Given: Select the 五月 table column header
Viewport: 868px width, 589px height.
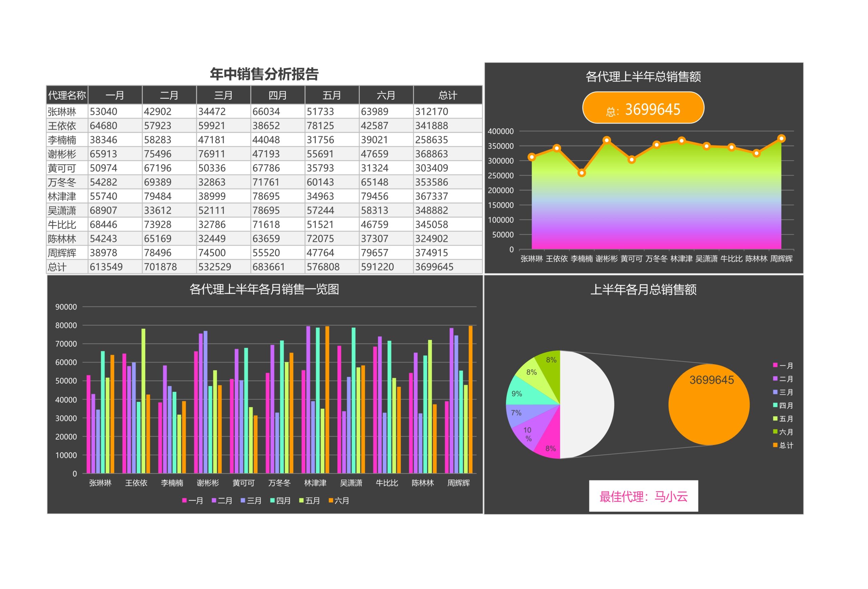Looking at the screenshot, I should coord(332,95).
